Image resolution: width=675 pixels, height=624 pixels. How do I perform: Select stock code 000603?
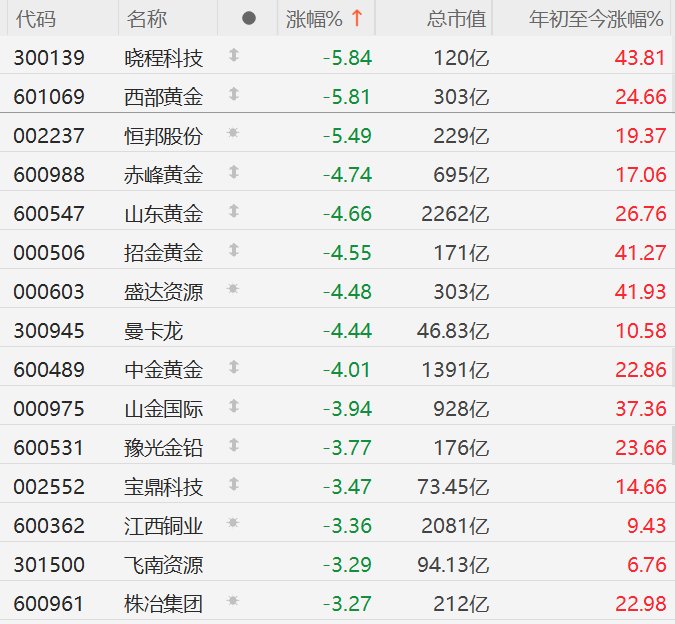point(49,292)
